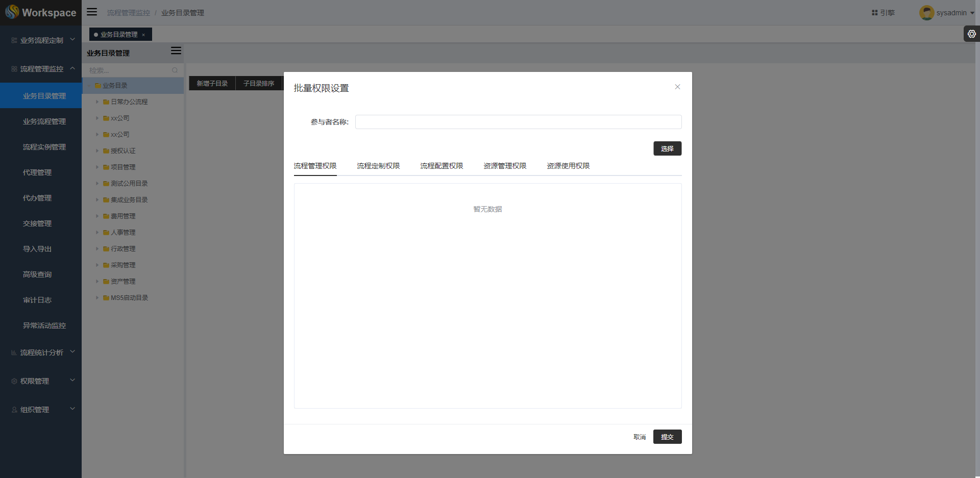
Task: Close the 业务目录管理 page tab
Action: point(143,35)
